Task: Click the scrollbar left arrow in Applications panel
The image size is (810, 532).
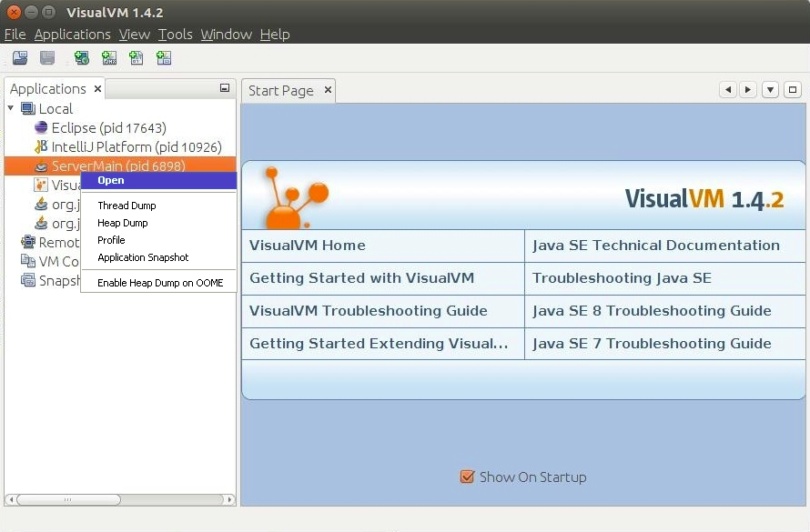Action: [x=11, y=499]
